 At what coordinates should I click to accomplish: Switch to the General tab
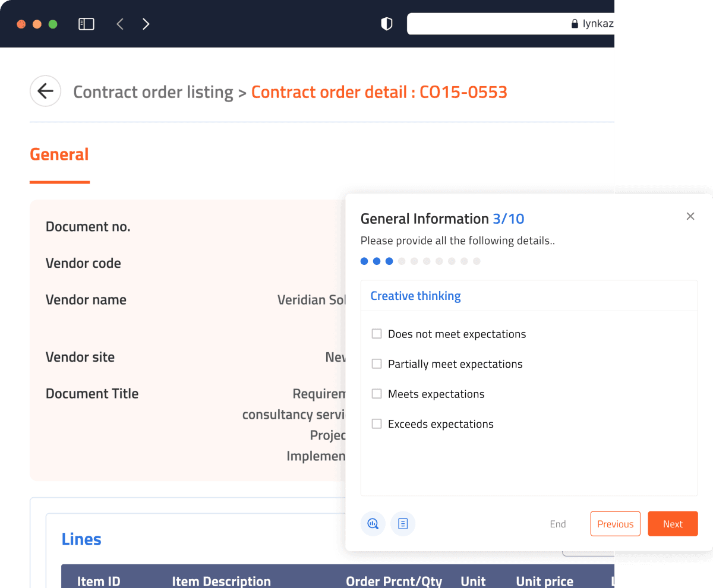pos(59,154)
